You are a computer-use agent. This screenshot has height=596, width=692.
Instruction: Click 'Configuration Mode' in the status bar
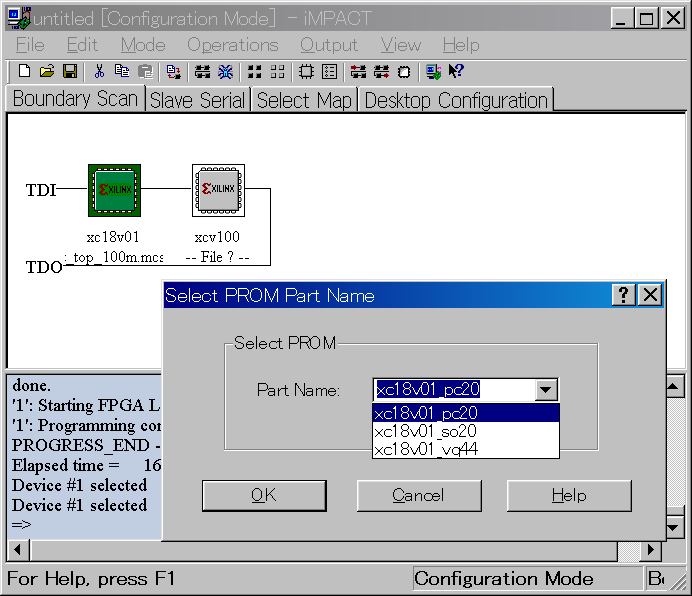[504, 578]
